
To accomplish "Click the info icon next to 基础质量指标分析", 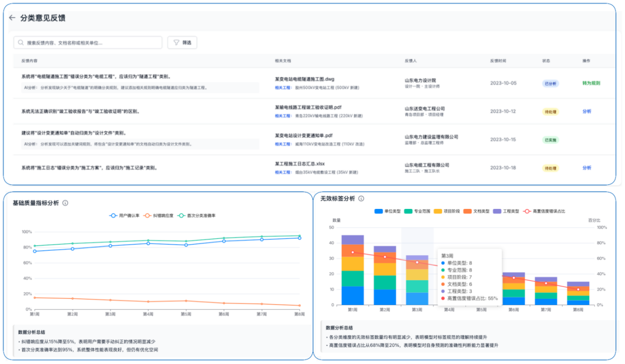I will (x=65, y=203).
